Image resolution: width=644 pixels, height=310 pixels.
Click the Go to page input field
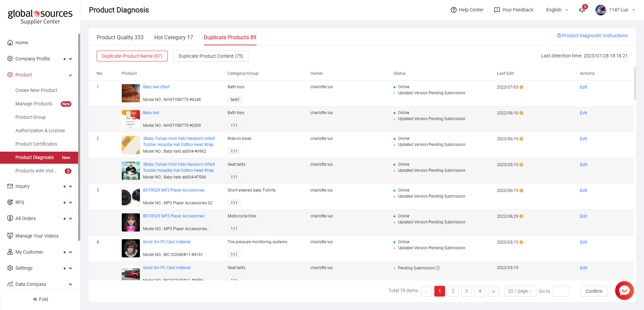point(561,291)
